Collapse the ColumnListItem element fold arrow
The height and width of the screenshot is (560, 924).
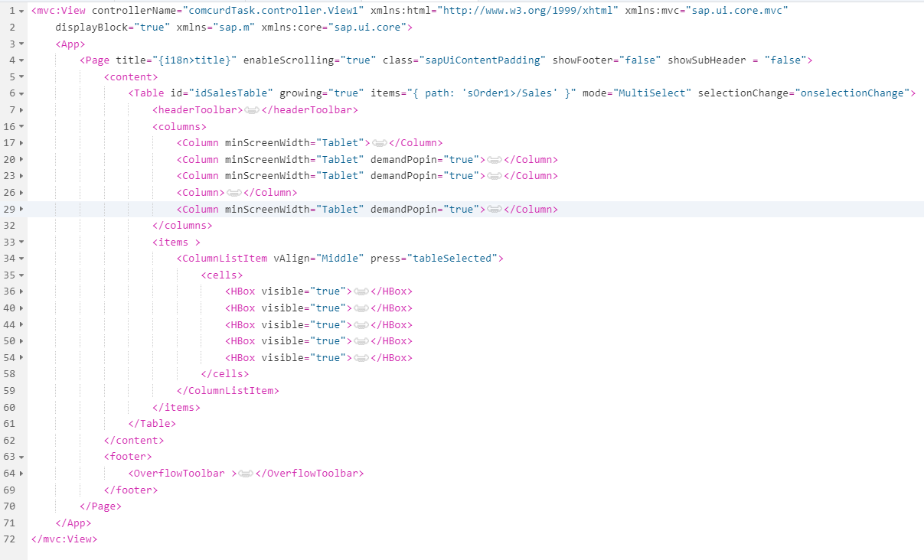click(x=22, y=258)
